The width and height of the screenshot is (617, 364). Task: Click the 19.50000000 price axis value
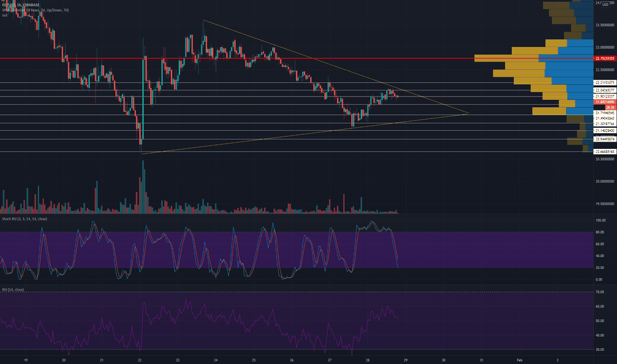coord(605,204)
